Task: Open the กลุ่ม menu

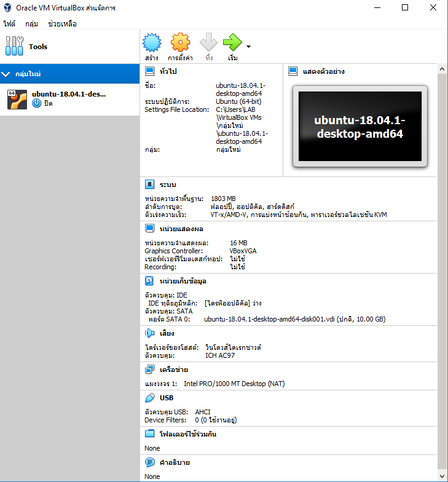Action: 32,24
